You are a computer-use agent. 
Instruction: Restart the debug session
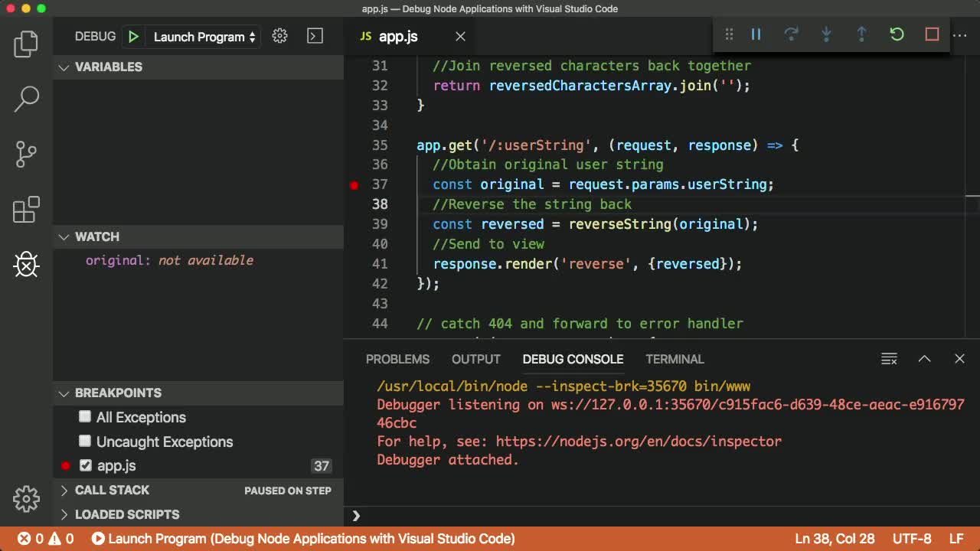(896, 34)
